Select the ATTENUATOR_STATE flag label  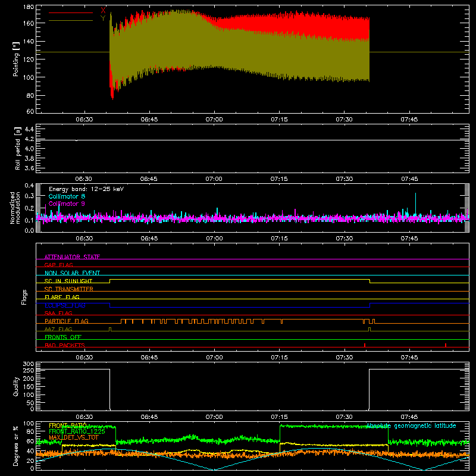click(x=72, y=257)
